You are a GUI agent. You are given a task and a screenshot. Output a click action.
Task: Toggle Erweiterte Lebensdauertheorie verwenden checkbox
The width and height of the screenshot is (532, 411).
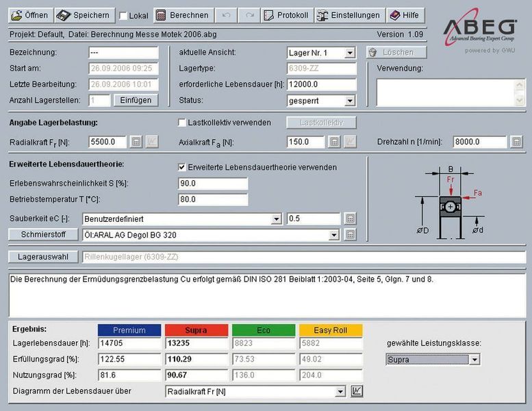click(182, 167)
